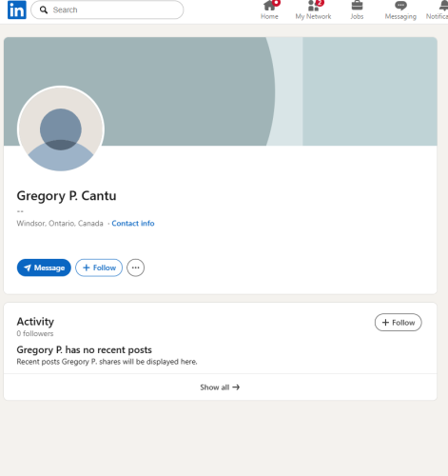
Task: Open the Notifications bell icon
Action: [444, 6]
